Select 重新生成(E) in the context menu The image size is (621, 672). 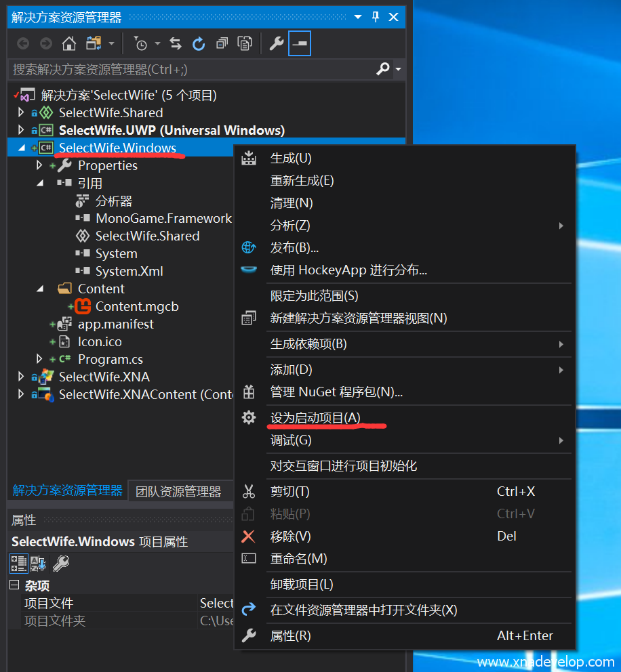tap(302, 181)
